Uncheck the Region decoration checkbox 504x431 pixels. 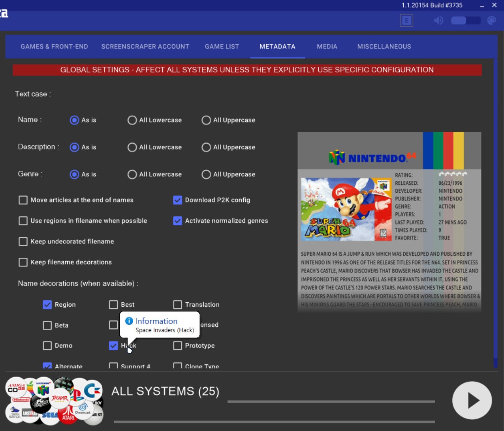click(x=47, y=305)
